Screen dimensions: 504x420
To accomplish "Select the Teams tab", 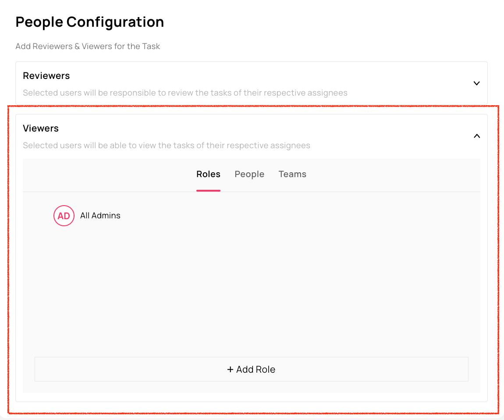I will coord(292,174).
